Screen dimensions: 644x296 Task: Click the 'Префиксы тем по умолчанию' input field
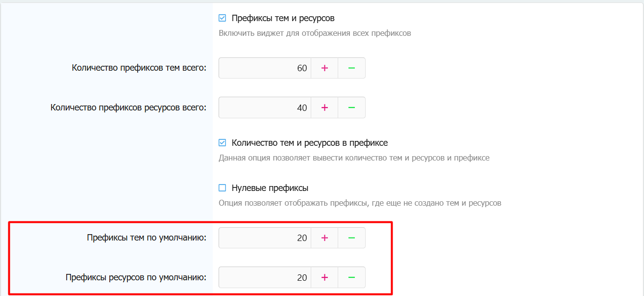265,238
